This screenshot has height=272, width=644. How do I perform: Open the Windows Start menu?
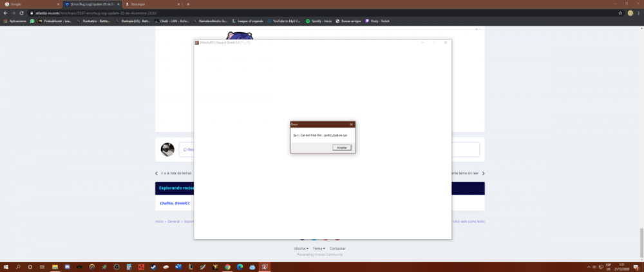point(5,267)
